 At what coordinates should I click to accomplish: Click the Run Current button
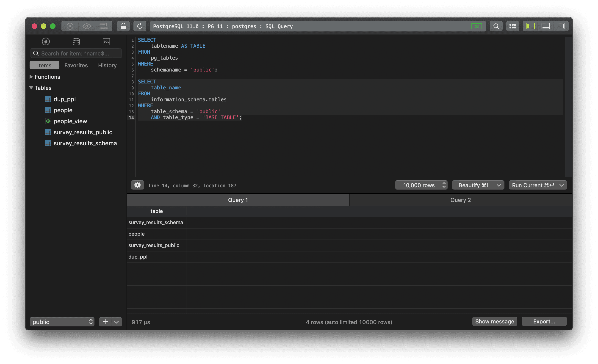coord(533,185)
